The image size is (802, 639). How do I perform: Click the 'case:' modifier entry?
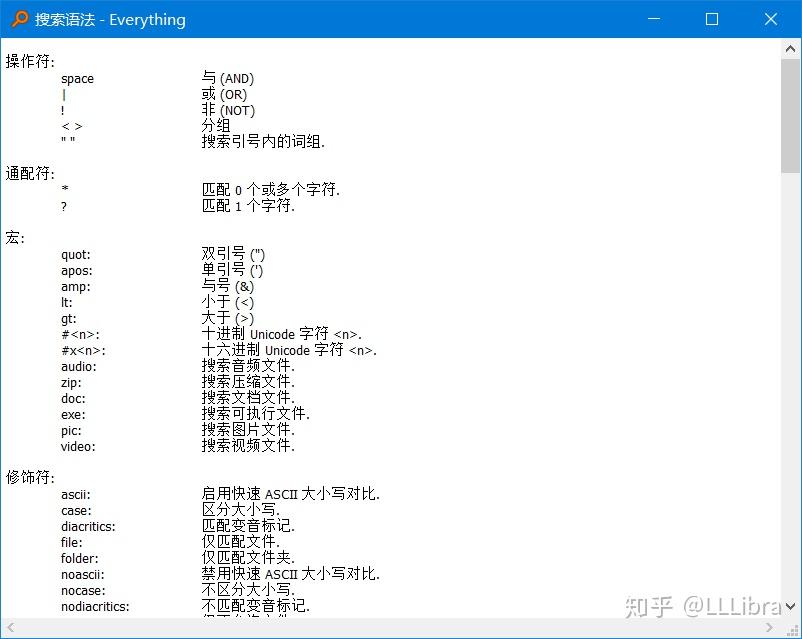[x=76, y=511]
